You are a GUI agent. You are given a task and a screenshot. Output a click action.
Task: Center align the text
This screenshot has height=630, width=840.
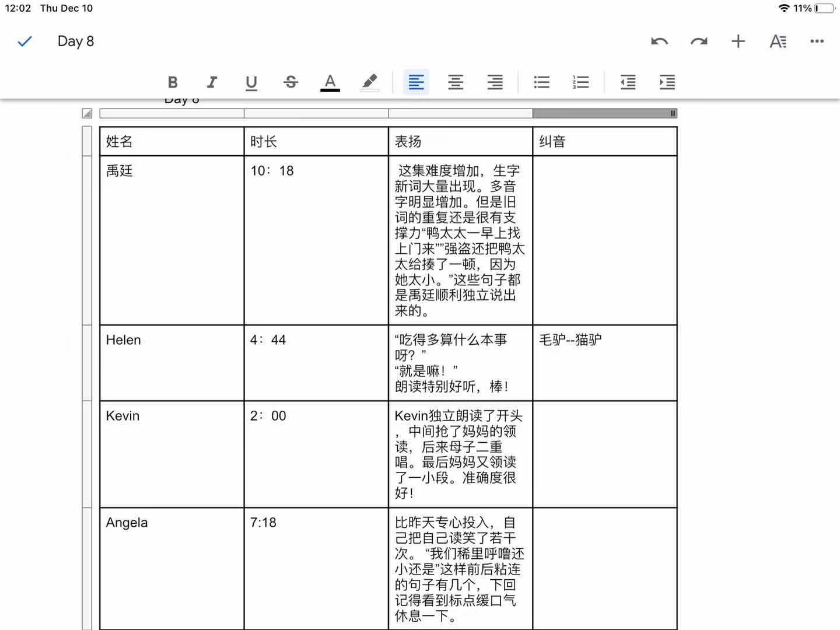tap(456, 82)
